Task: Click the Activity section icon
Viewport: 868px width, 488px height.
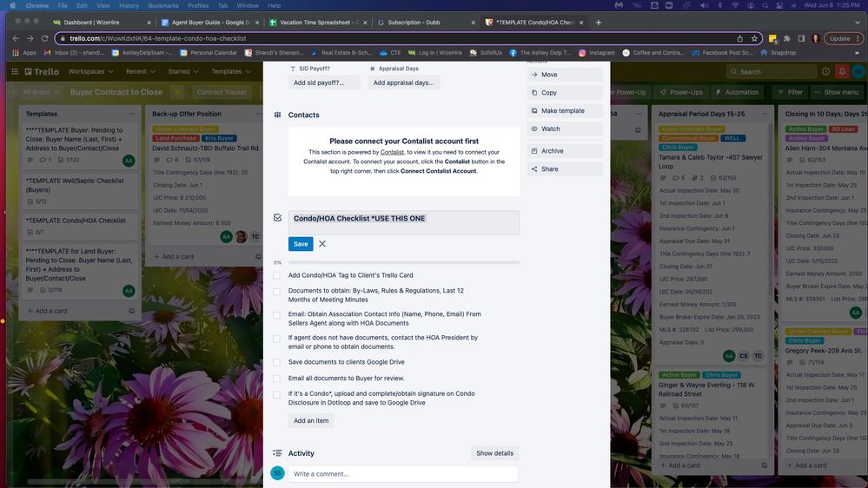Action: coord(277,453)
